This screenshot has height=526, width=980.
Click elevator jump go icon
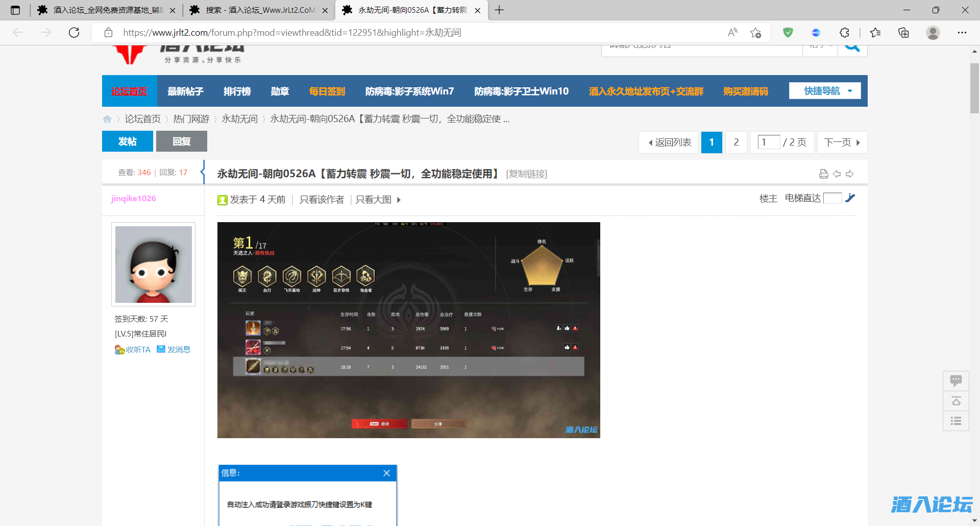point(850,198)
